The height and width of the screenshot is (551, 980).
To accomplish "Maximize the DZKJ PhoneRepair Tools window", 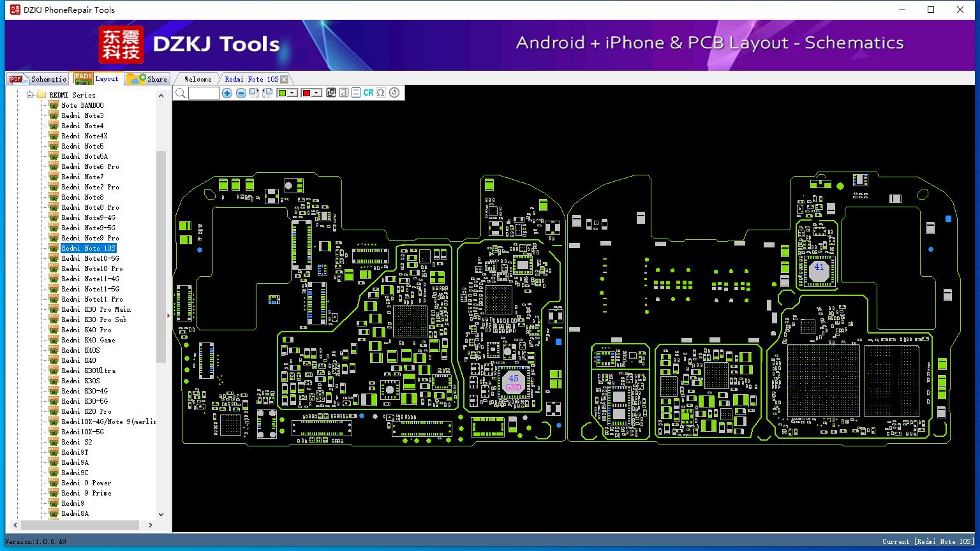I will pyautogui.click(x=931, y=10).
